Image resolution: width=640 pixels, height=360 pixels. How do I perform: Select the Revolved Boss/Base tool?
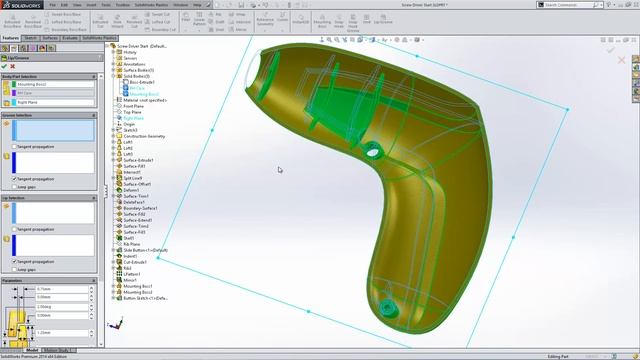pyautogui.click(x=33, y=21)
